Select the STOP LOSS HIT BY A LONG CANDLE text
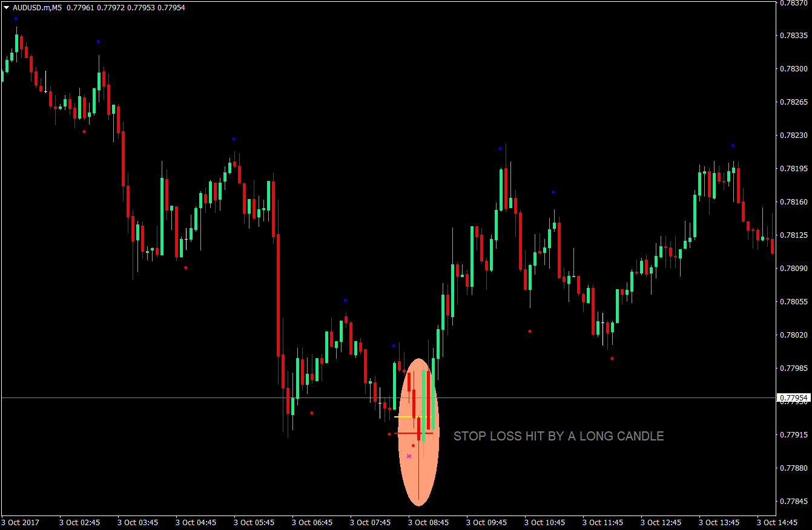 click(558, 436)
